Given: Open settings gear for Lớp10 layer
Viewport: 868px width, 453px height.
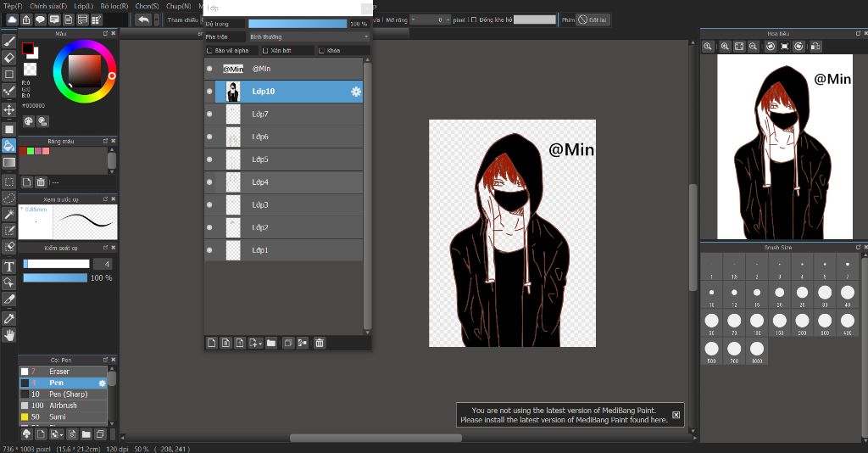Looking at the screenshot, I should coord(356,92).
